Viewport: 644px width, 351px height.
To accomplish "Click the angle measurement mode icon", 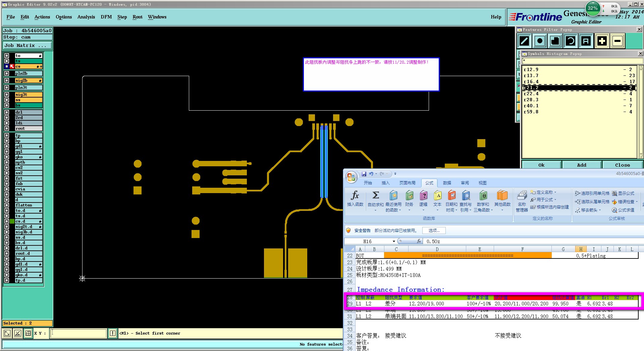I will click(x=18, y=333).
